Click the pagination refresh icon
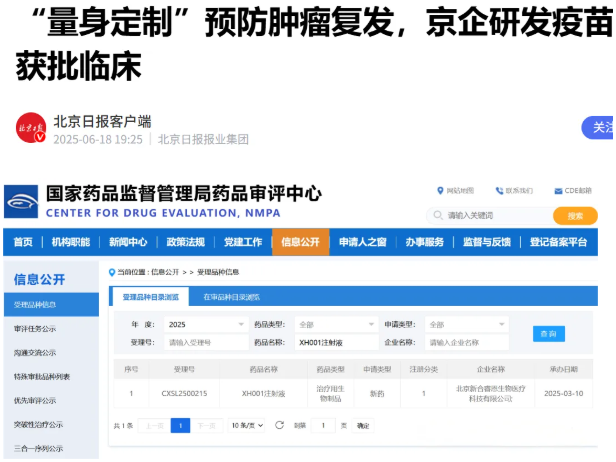The width and height of the screenshot is (616, 462). point(277,425)
